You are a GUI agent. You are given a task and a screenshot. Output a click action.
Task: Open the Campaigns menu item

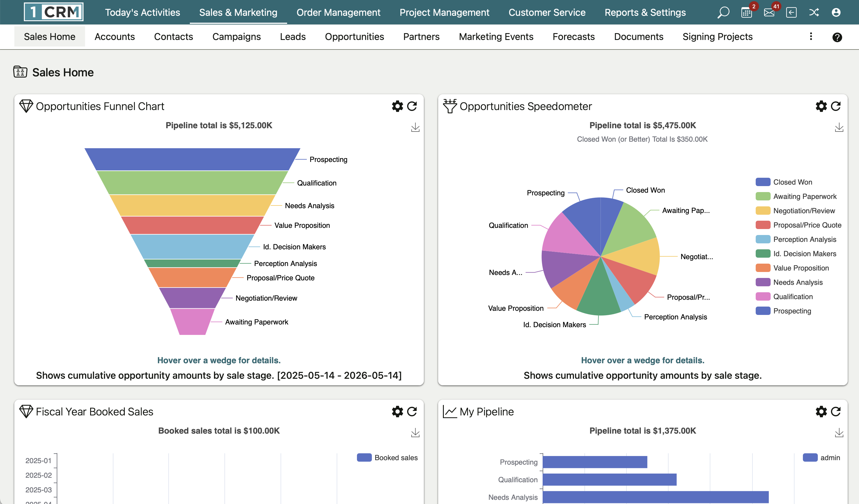(237, 37)
